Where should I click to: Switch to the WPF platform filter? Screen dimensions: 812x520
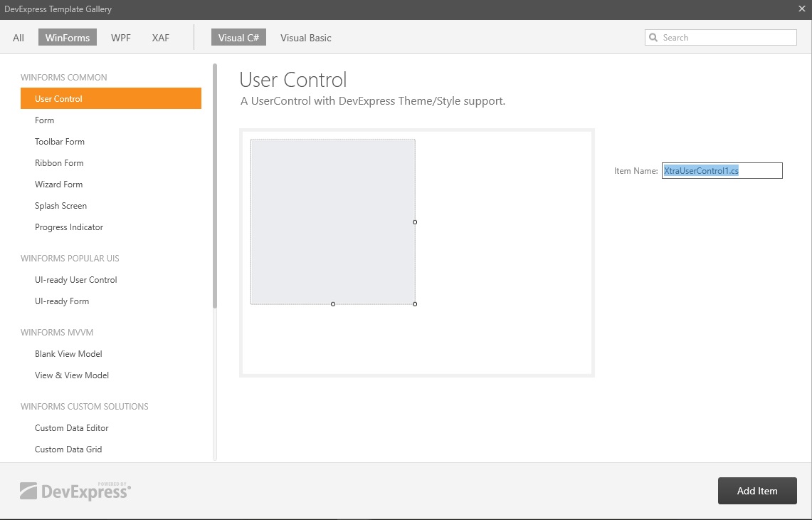point(121,38)
